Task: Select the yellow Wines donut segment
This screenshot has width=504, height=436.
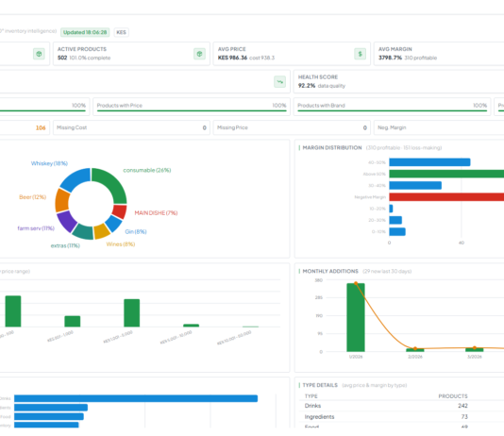Action: [102, 231]
